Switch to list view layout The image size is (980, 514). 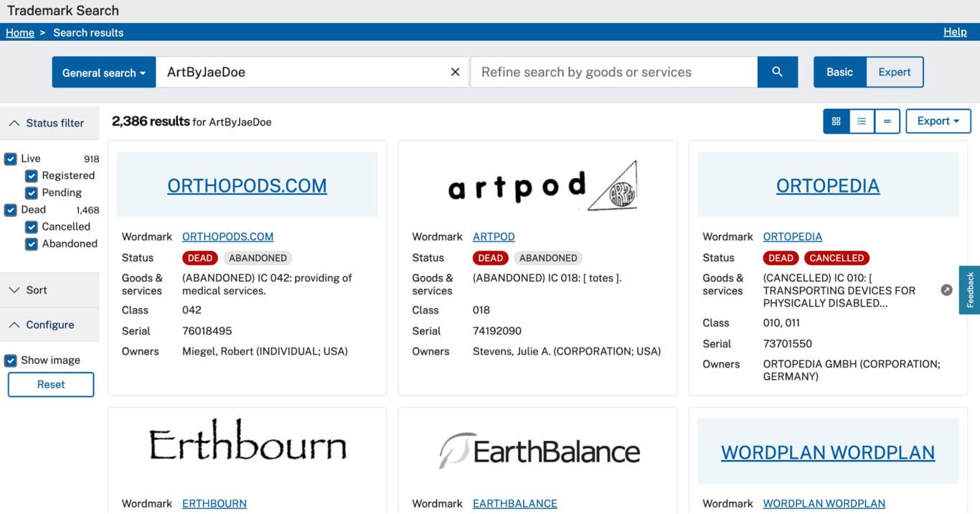(x=862, y=121)
